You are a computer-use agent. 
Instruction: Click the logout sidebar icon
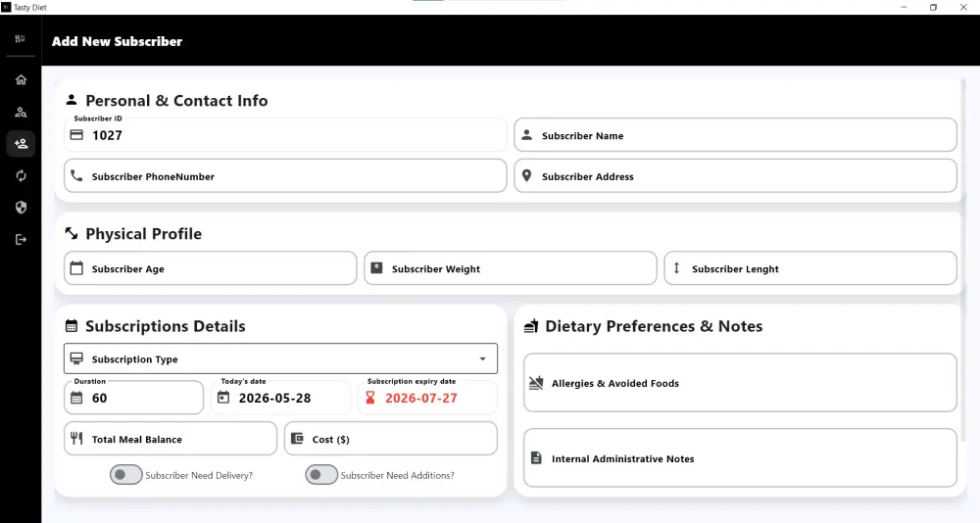coord(21,239)
